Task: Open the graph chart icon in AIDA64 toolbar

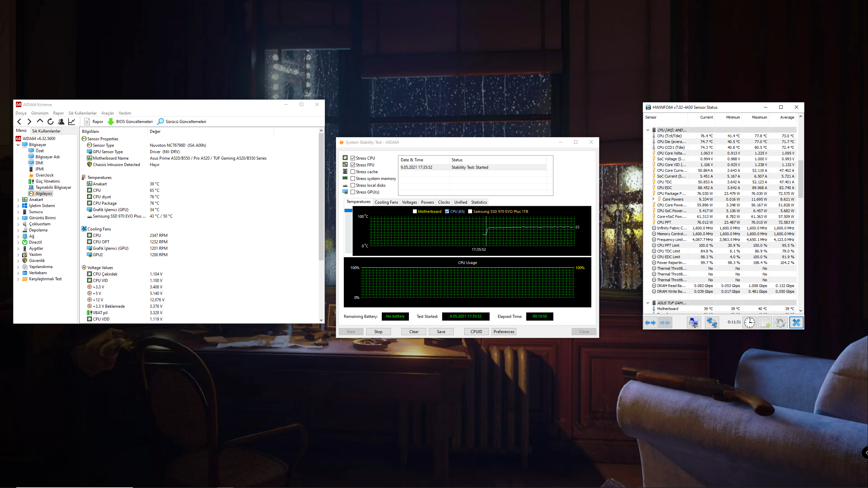Action: tap(72, 122)
